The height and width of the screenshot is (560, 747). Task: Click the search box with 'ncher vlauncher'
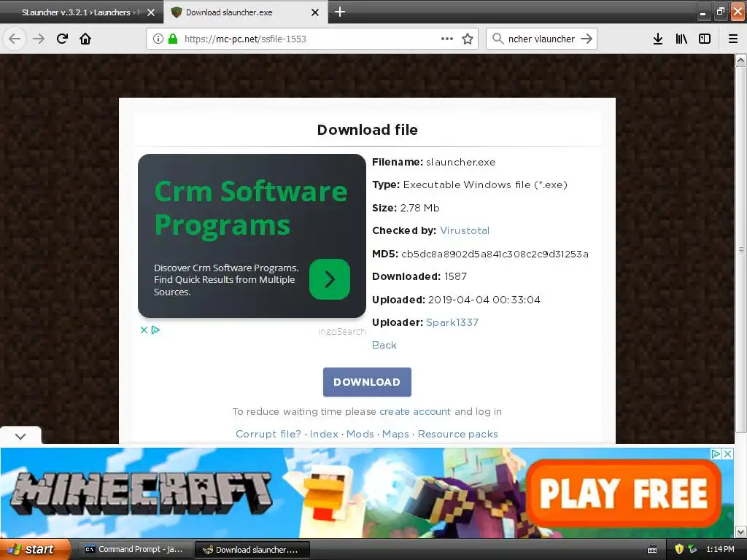(x=541, y=39)
